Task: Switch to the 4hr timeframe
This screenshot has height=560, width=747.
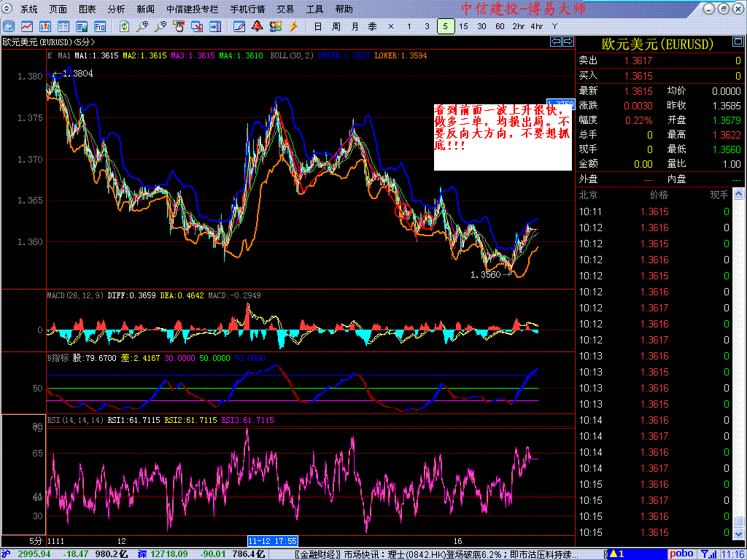Action: tap(536, 26)
